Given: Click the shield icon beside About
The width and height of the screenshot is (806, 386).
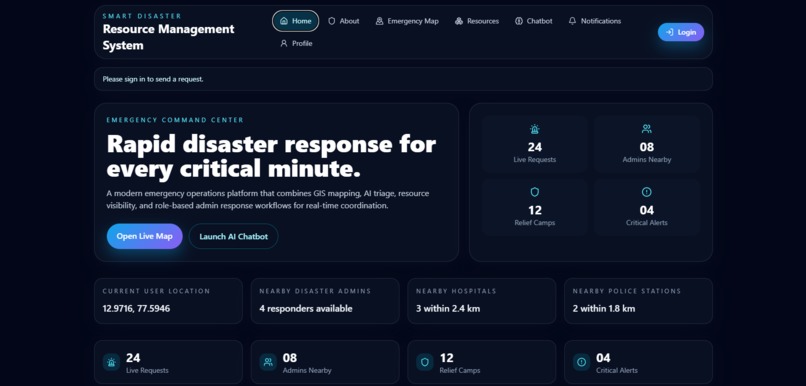Looking at the screenshot, I should 332,21.
